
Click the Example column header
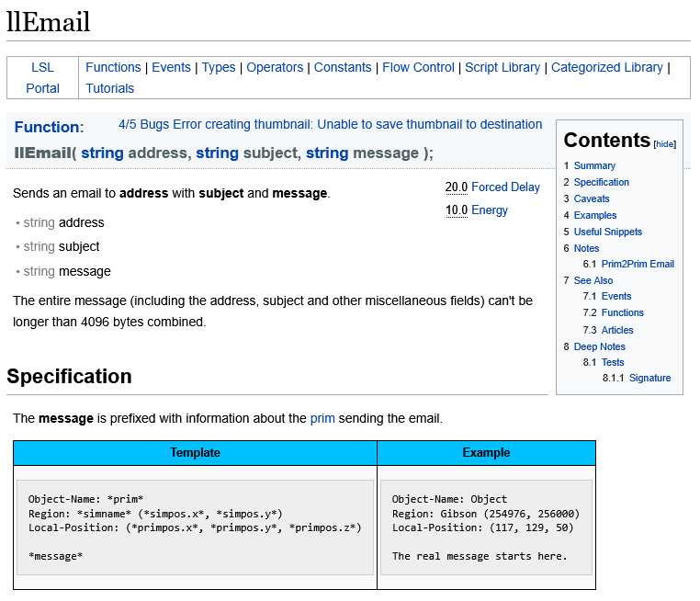(486, 453)
